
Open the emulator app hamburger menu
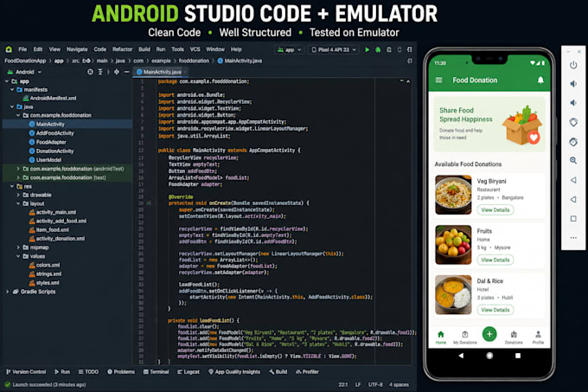438,80
